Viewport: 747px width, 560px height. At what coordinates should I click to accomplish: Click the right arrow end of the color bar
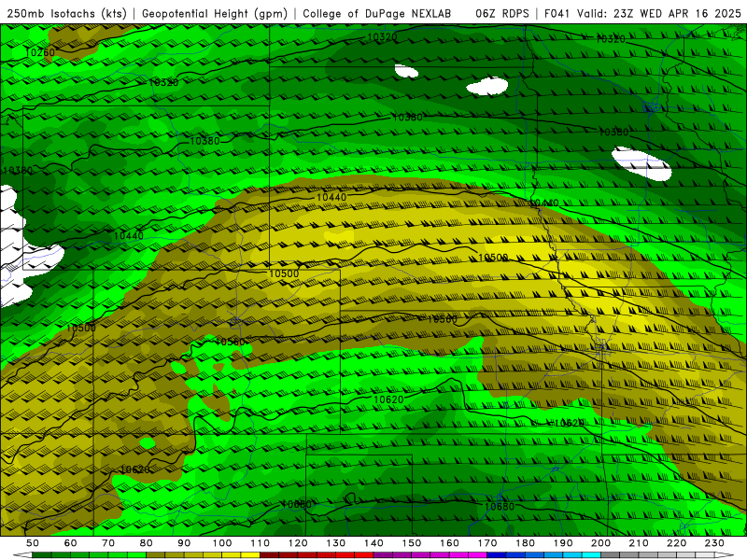click(725, 555)
